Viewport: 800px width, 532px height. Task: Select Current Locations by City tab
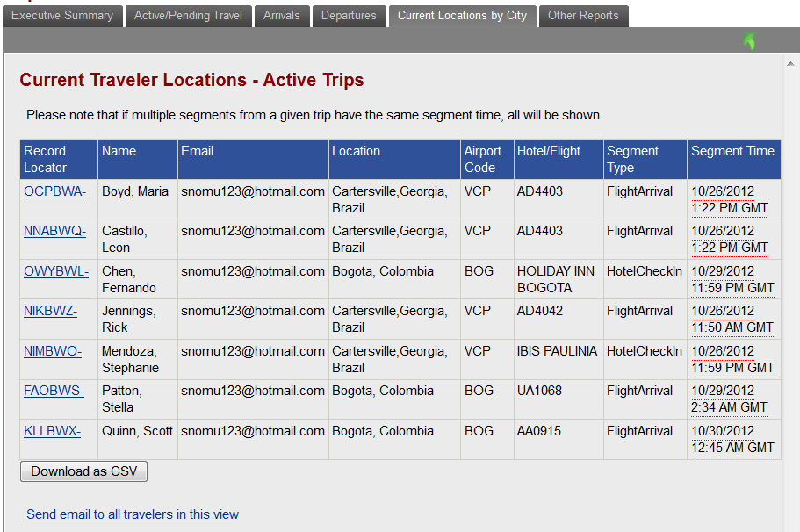462,16
